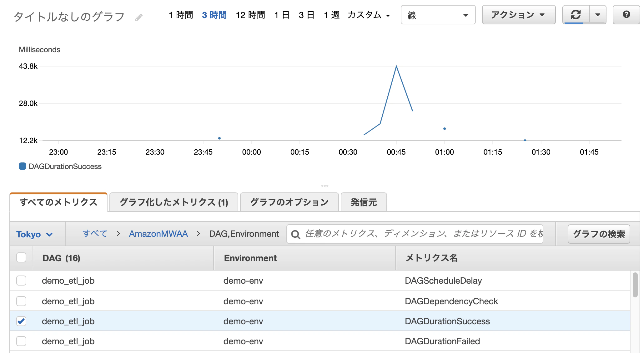
Task: Click the graph peak near 00:45
Action: point(396,66)
